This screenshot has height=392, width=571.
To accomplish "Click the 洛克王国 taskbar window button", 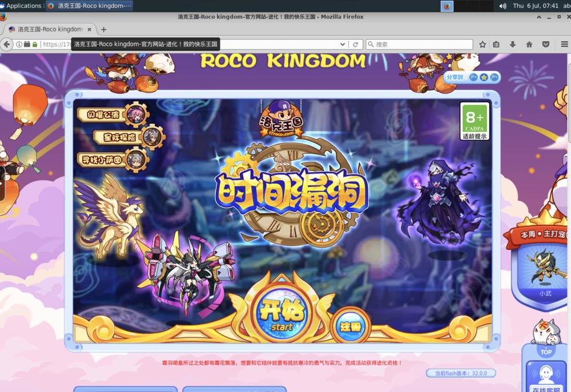I will click(89, 6).
